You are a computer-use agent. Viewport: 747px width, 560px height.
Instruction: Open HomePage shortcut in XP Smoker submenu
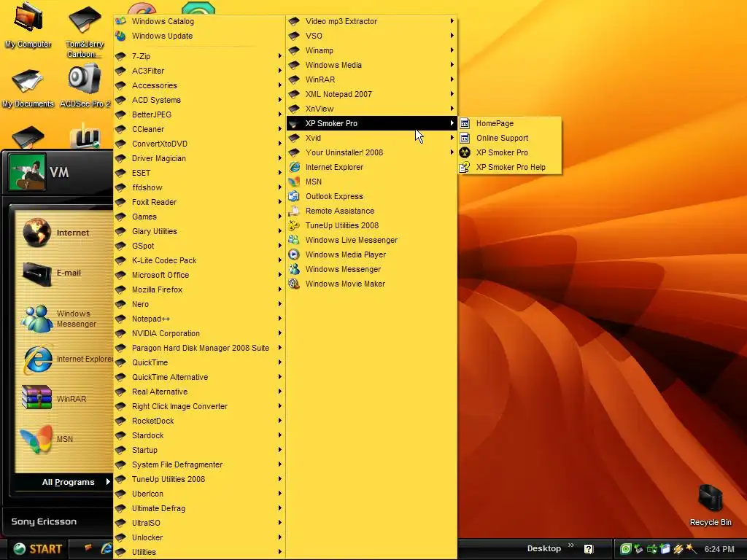click(x=510, y=123)
